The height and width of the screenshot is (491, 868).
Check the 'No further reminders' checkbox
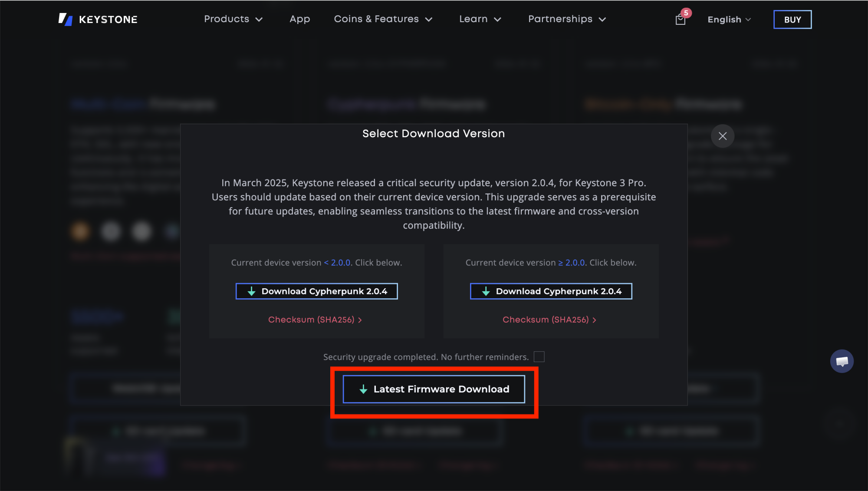click(x=539, y=357)
